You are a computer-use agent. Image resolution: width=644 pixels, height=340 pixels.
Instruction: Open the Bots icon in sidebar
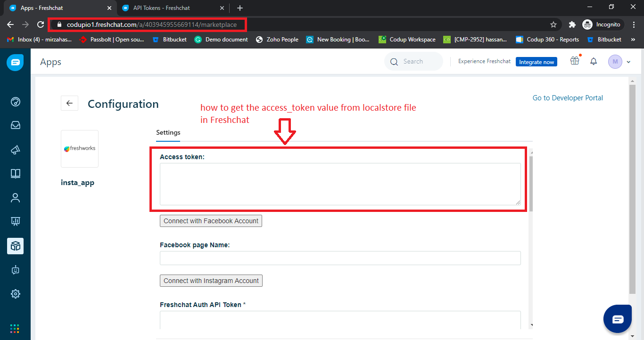[16, 270]
